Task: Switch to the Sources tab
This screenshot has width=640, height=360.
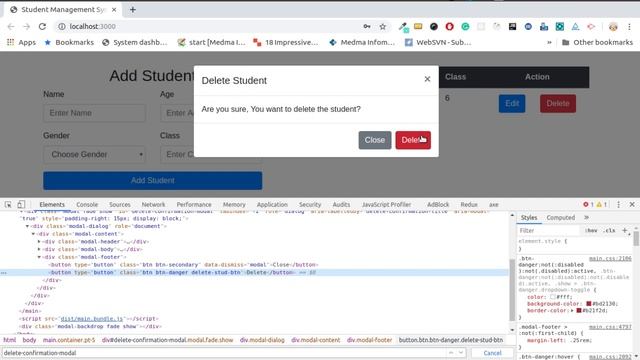Action: tap(120, 204)
